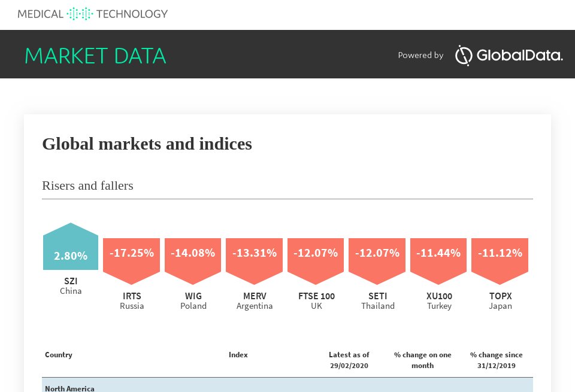Click the % change since 31/12/2019 header
This screenshot has width=575, height=392.
(497, 360)
